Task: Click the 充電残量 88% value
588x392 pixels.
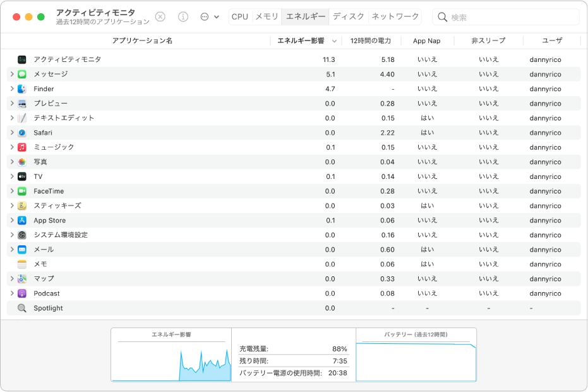Action: (x=340, y=349)
